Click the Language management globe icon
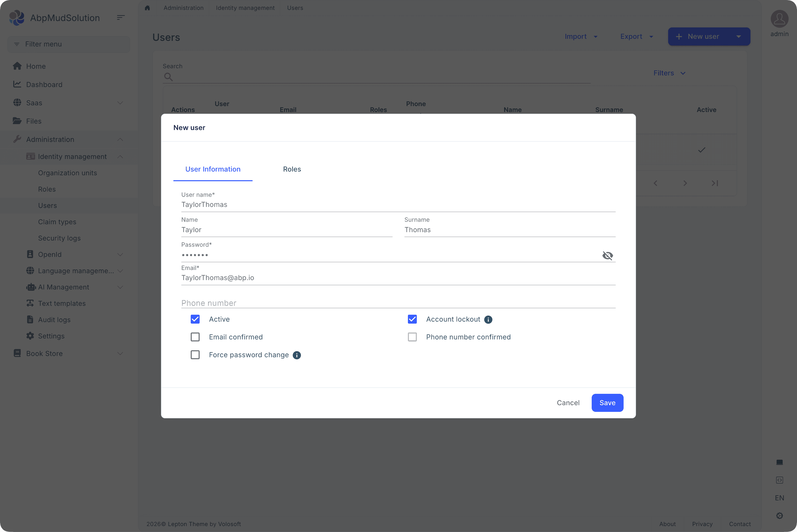Viewport: 797px width, 532px height. [x=30, y=270]
